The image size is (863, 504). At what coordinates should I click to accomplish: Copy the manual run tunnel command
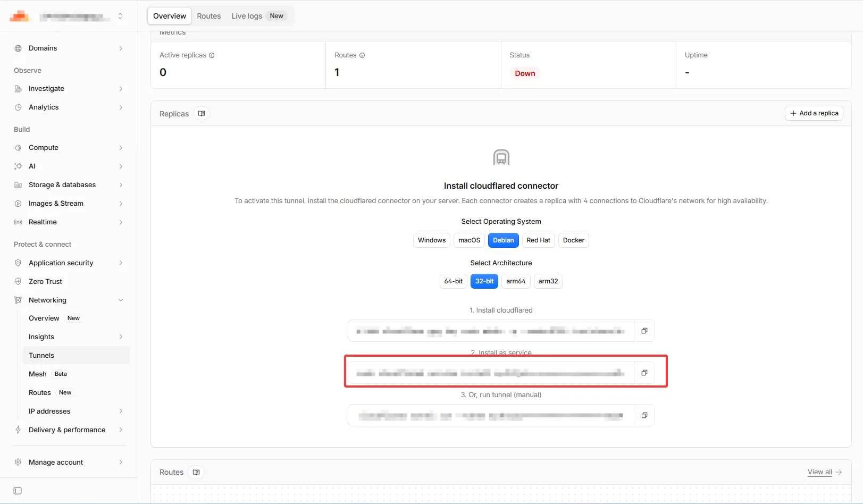pos(644,415)
